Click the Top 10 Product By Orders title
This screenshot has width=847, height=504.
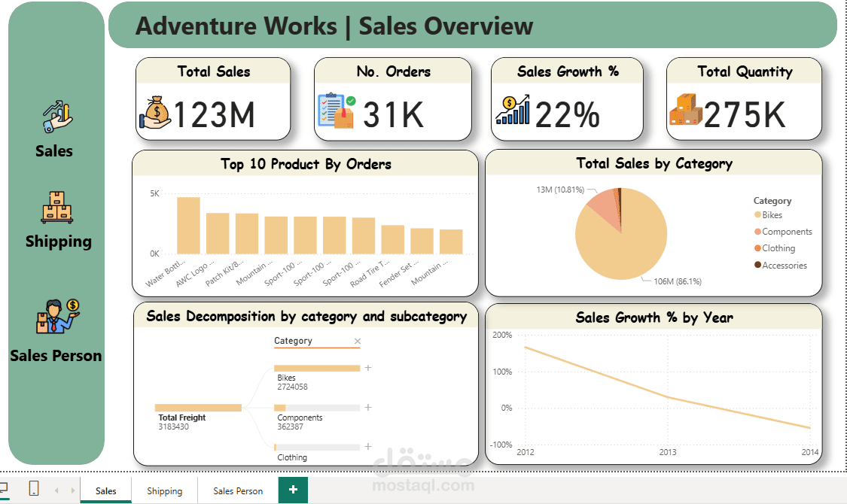306,164
